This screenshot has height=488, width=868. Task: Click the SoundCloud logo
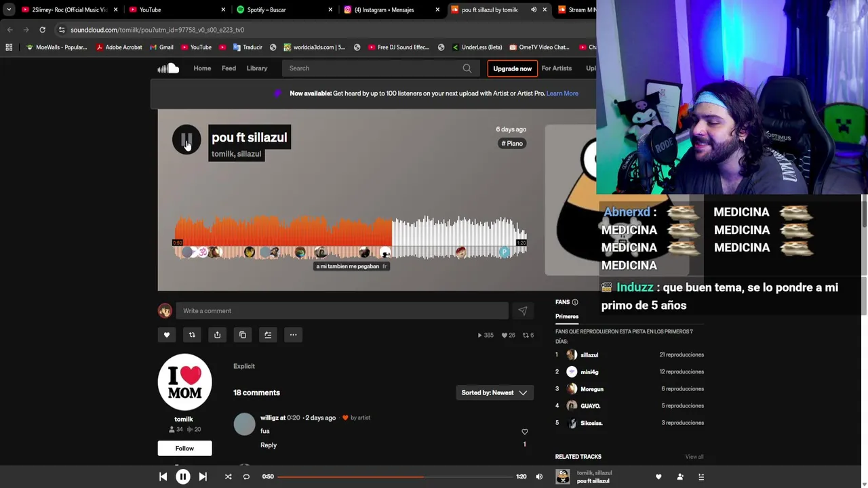pyautogui.click(x=168, y=68)
